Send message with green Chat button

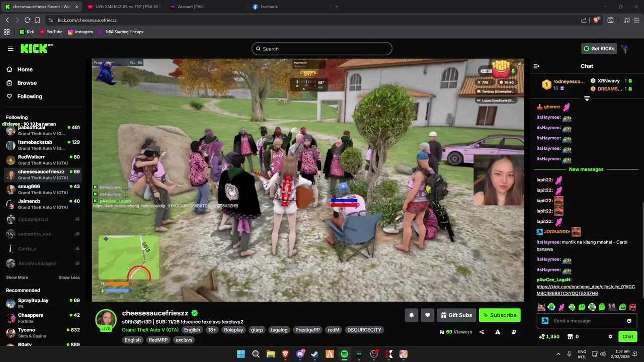click(x=628, y=336)
